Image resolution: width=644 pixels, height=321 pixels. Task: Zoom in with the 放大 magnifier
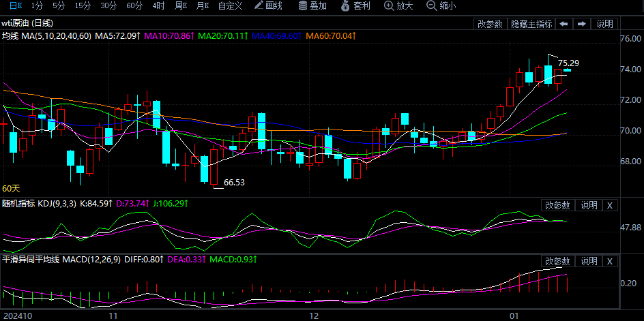[x=398, y=6]
